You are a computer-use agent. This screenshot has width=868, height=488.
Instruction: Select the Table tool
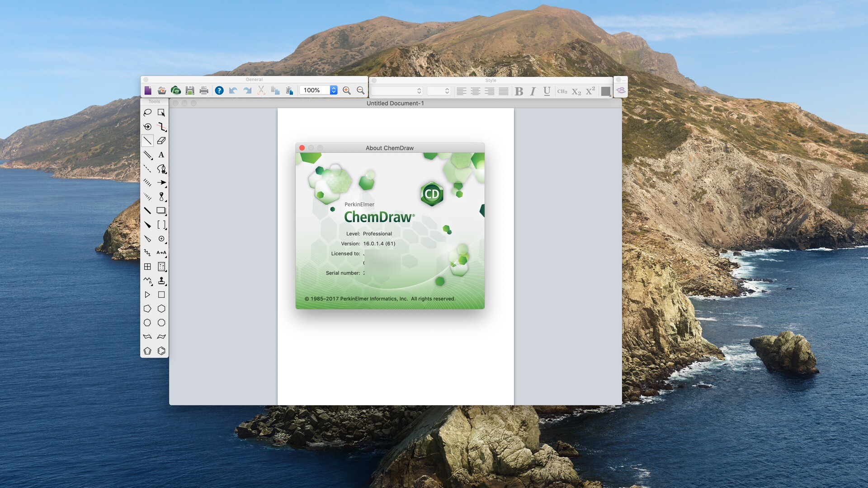(147, 267)
